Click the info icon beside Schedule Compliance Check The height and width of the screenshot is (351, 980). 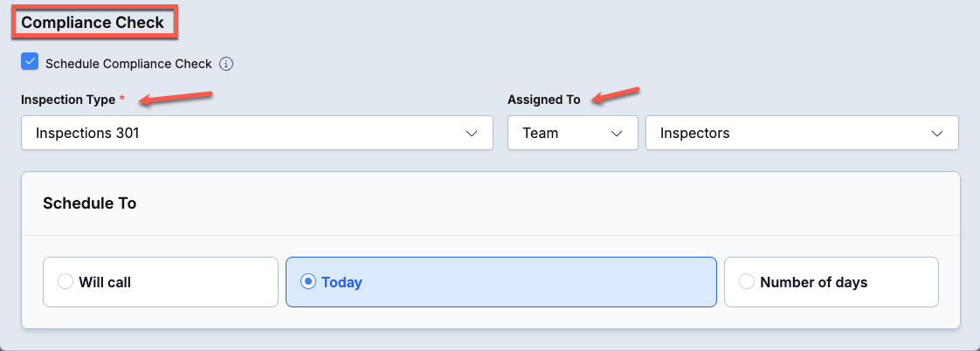[x=226, y=64]
